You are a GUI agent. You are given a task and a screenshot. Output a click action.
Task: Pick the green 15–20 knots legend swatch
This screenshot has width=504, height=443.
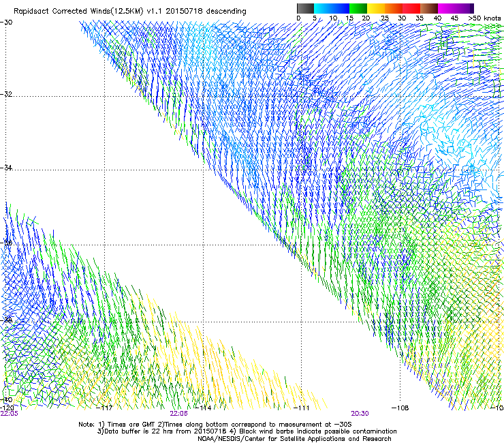(358, 8)
